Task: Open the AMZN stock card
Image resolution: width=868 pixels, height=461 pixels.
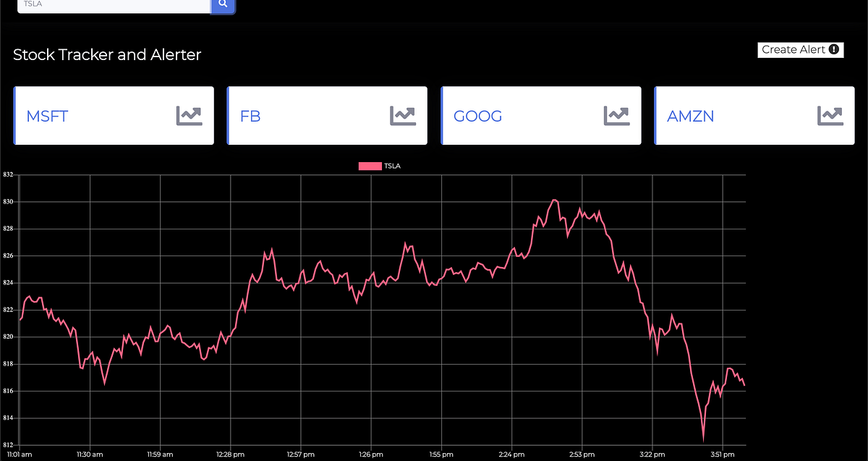Action: tap(754, 116)
